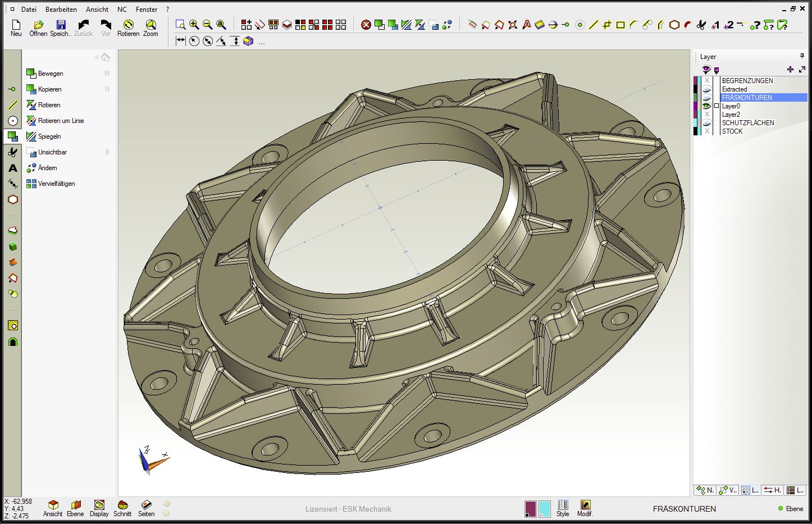Open the Ansicht menu
The height and width of the screenshot is (524, 812).
[97, 10]
